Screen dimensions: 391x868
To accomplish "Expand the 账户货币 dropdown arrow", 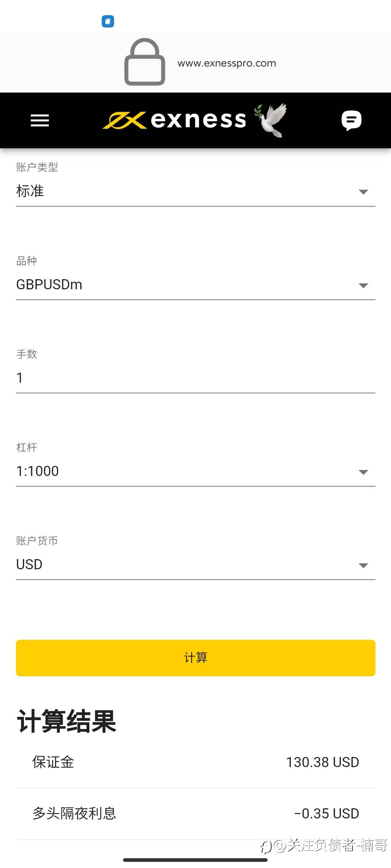I will point(363,565).
